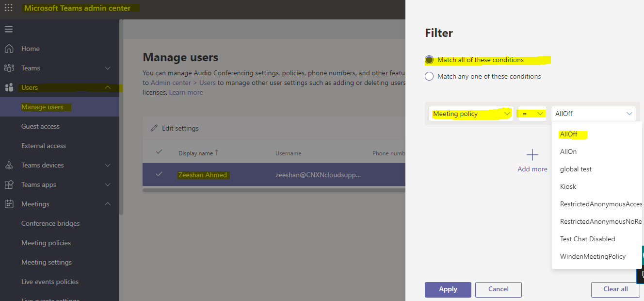This screenshot has height=301, width=644.
Task: Click the Teams apps icon
Action: (9, 184)
